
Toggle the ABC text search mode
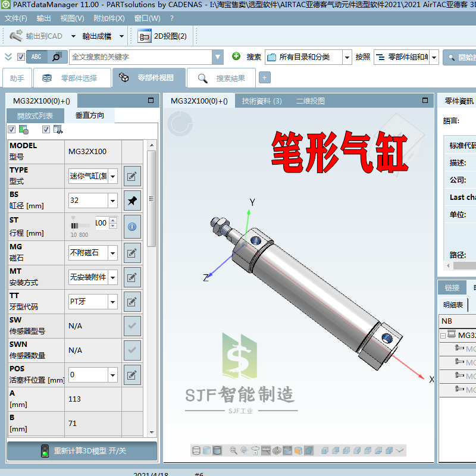point(36,57)
